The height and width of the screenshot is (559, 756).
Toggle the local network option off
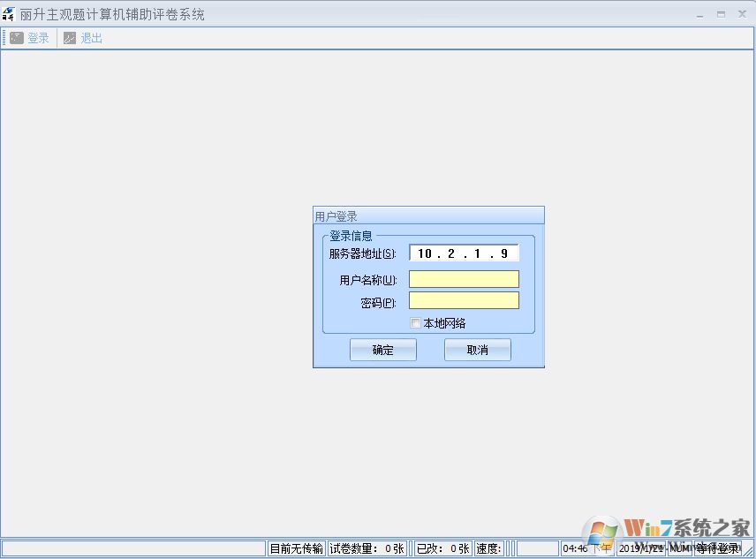[x=415, y=322]
